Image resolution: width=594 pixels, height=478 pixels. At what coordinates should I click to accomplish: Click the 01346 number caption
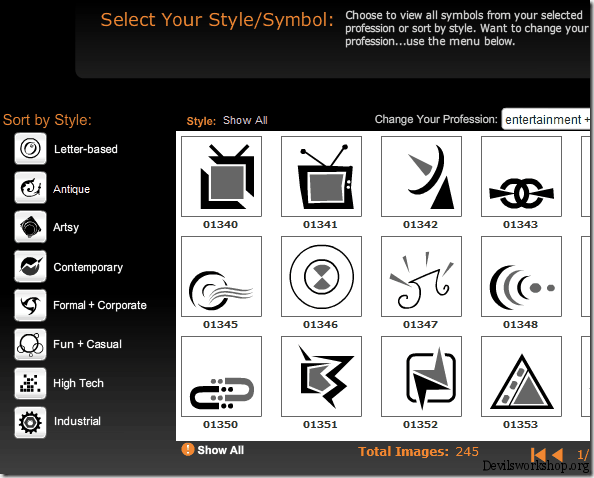[x=320, y=325]
